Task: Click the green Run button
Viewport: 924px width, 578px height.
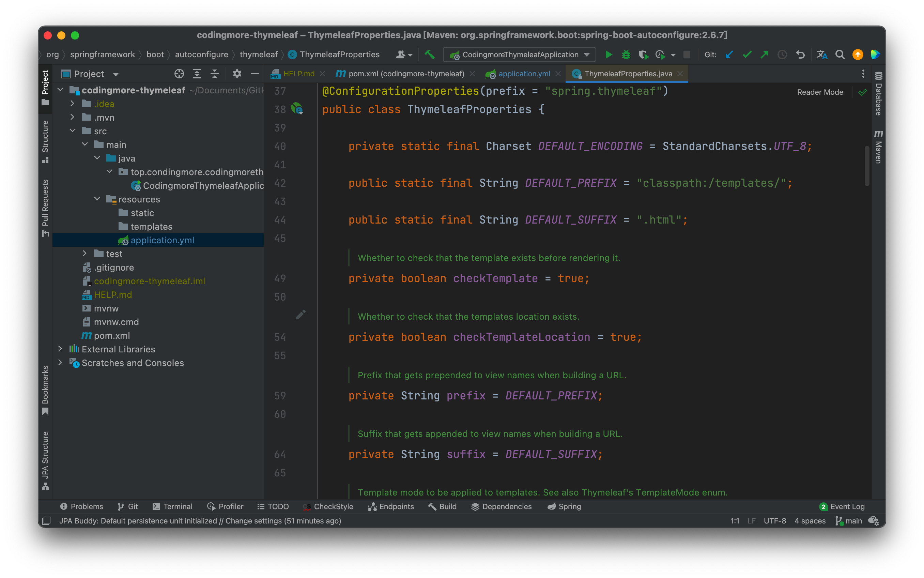Action: (x=609, y=55)
